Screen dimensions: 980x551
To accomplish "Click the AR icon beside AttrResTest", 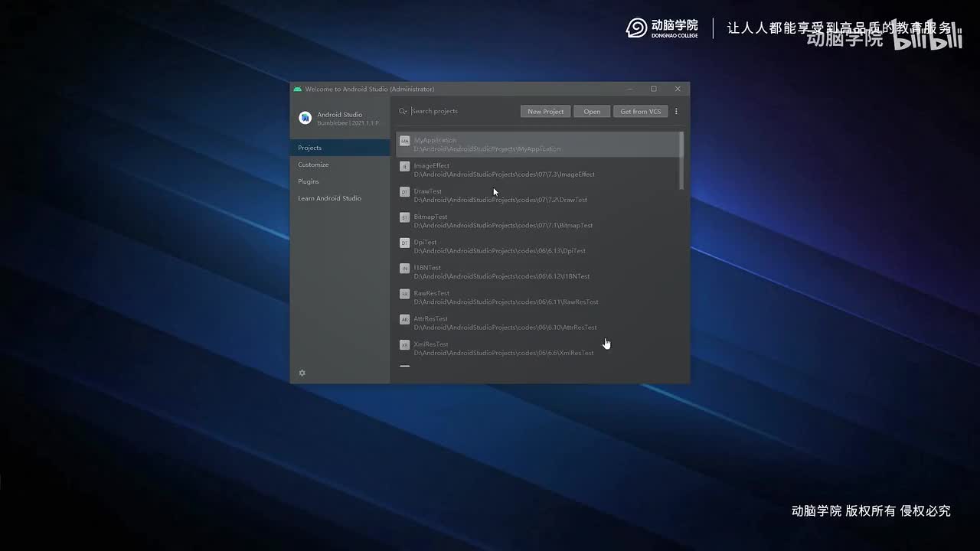I will click(405, 319).
